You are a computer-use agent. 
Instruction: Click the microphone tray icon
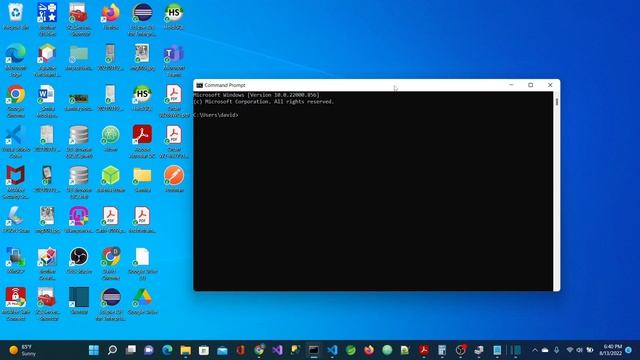point(557,350)
